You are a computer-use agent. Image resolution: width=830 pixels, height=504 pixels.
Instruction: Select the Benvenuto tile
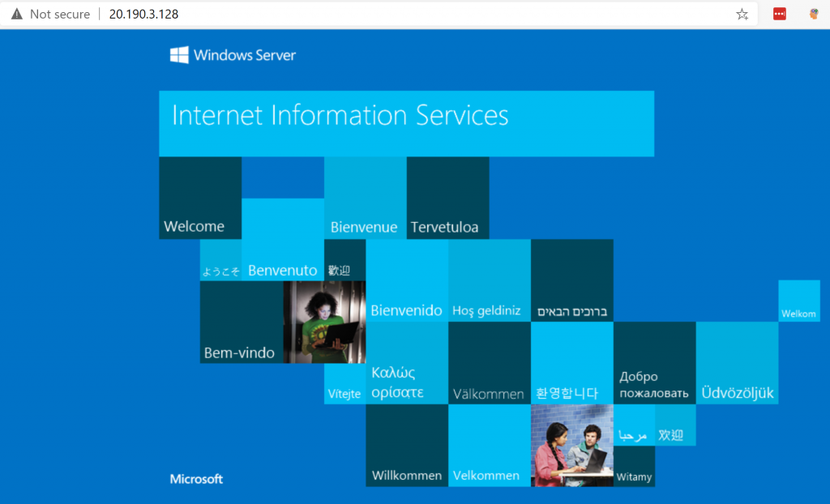[282, 240]
